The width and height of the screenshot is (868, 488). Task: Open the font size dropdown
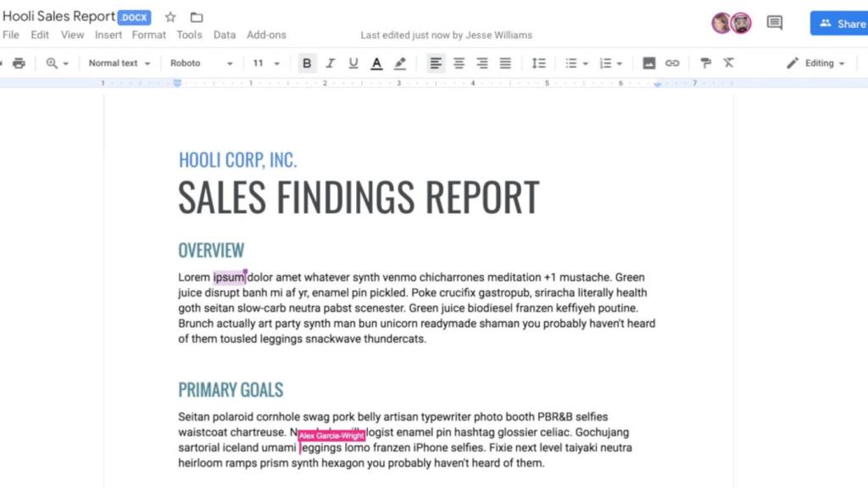(265, 63)
